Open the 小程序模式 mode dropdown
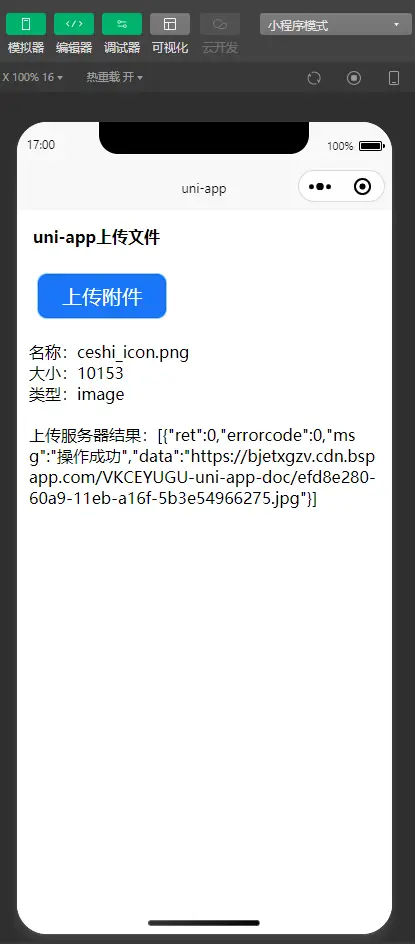The height and width of the screenshot is (944, 415). click(x=336, y=25)
